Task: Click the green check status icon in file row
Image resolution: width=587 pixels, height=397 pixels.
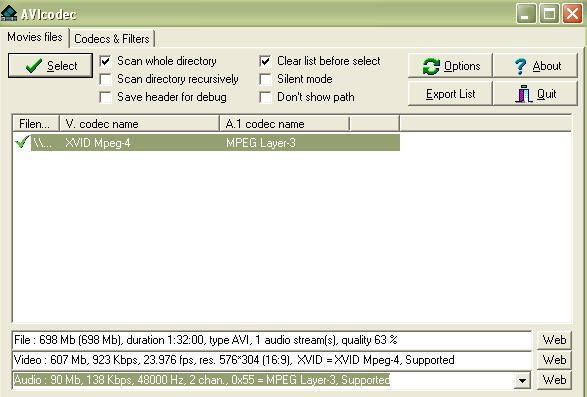Action: click(x=22, y=142)
